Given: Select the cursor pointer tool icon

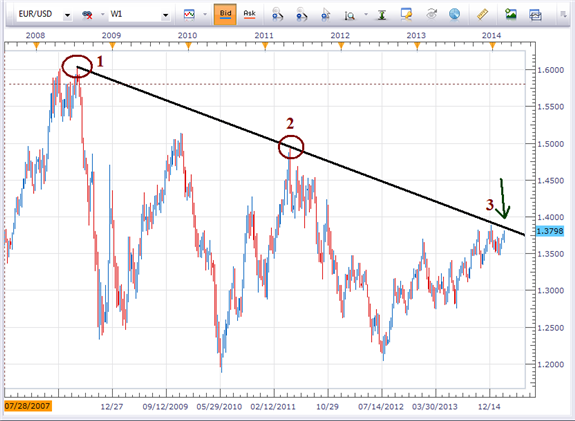Looking at the screenshot, I should [x=325, y=14].
